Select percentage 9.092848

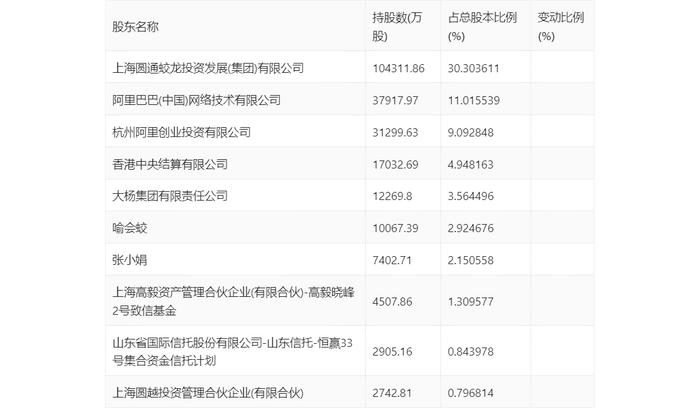click(471, 133)
